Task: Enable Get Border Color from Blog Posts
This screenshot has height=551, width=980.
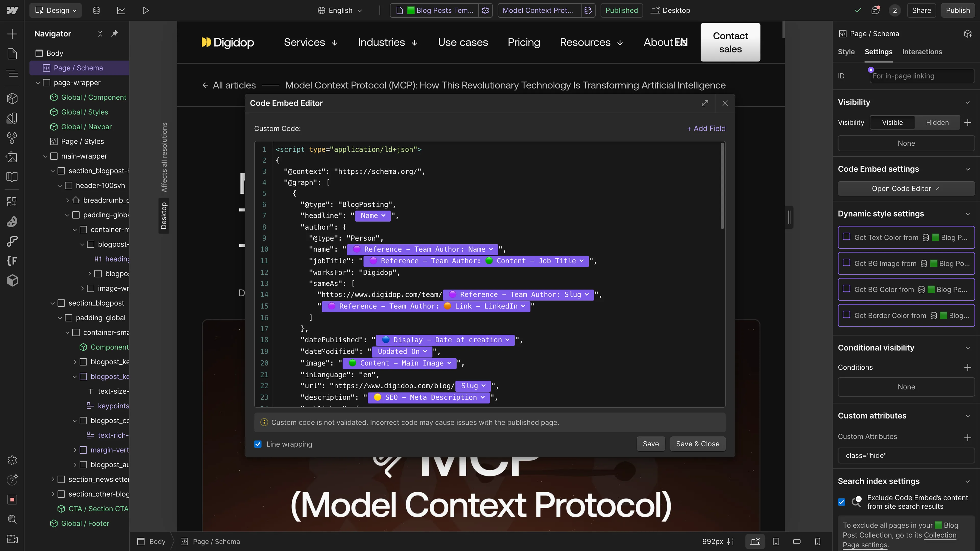Action: pyautogui.click(x=847, y=315)
